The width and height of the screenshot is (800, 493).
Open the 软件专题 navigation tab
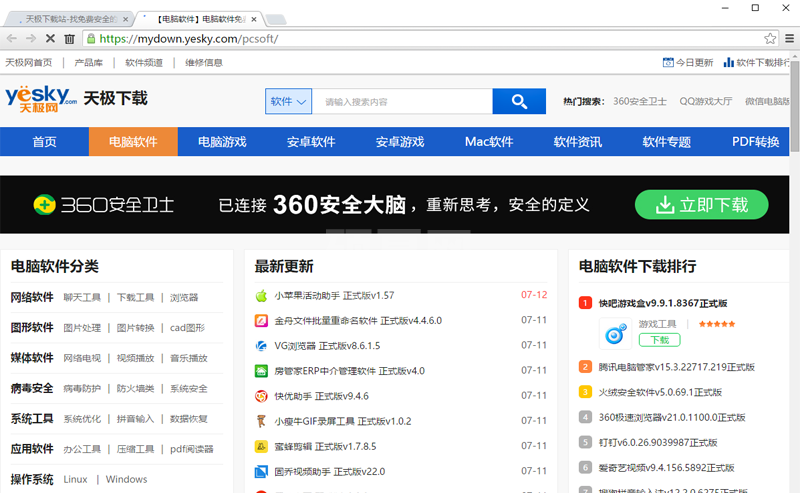[x=666, y=141]
